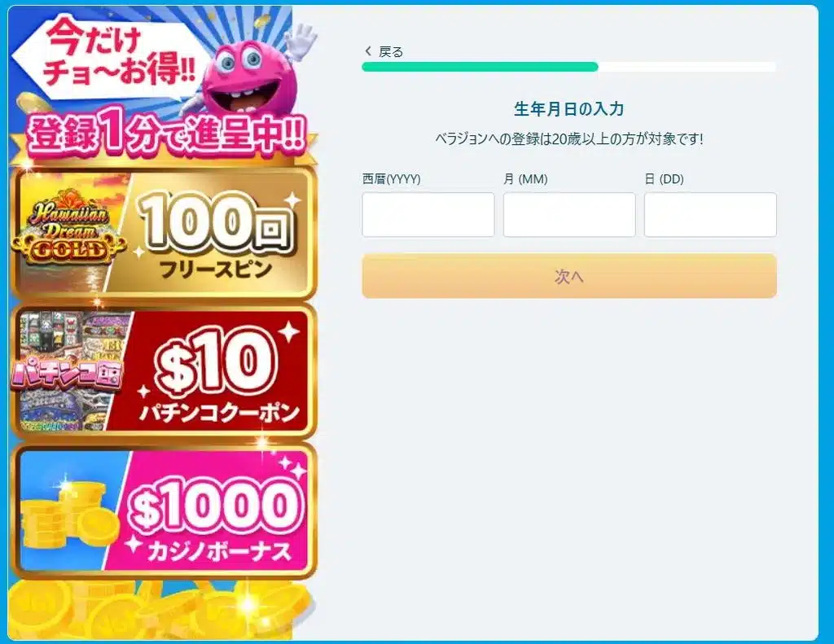Click the unfilled white progress bar section
The image size is (834, 644).
tap(687, 67)
